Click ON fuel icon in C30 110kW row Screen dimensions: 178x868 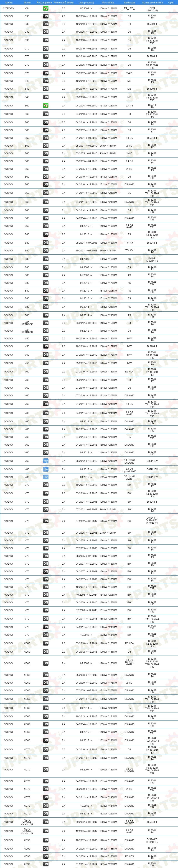click(46, 16)
